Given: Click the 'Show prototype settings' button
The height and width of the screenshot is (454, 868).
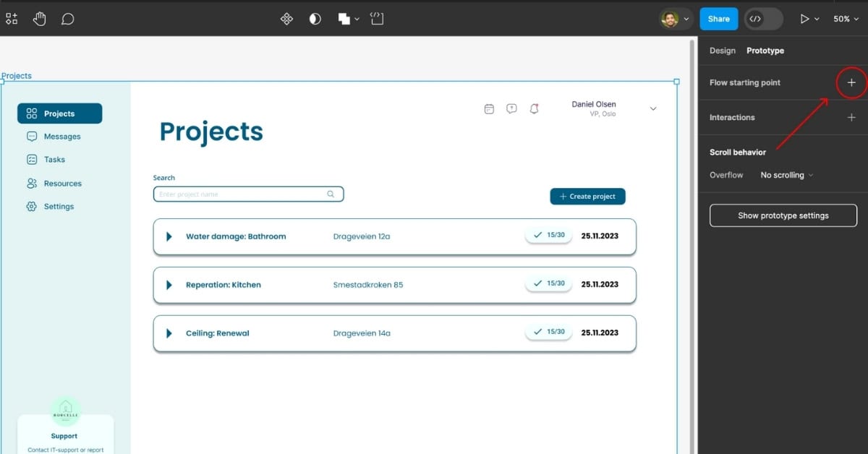Looking at the screenshot, I should coord(783,215).
